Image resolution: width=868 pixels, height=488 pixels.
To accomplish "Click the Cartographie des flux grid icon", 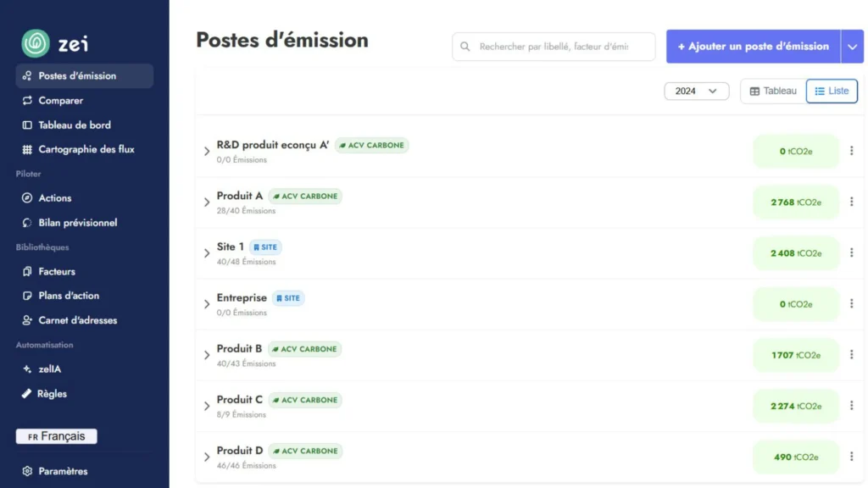I will [x=27, y=150].
